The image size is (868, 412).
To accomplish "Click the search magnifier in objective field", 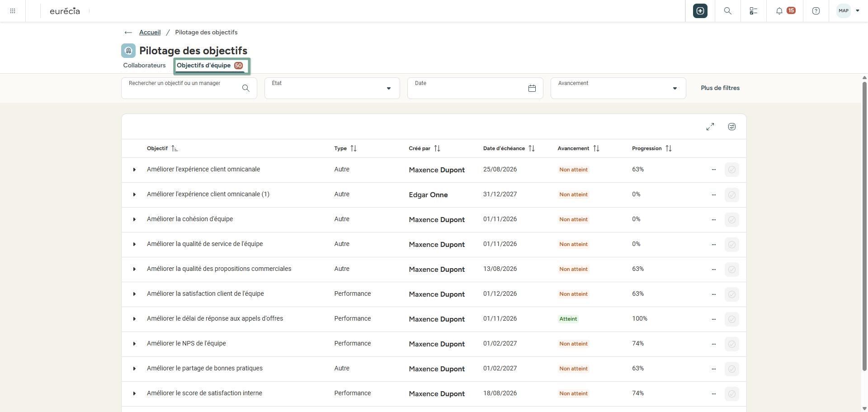I will coord(246,88).
